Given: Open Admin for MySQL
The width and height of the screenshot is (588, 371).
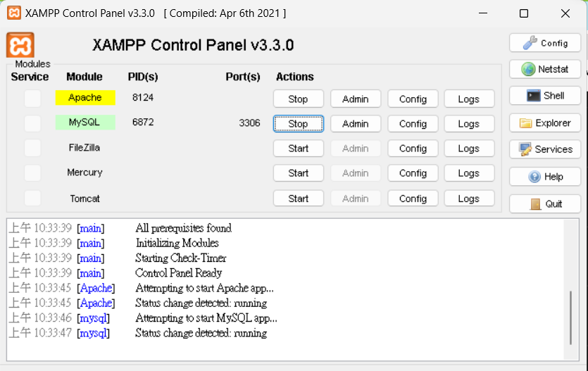Looking at the screenshot, I should (x=355, y=124).
